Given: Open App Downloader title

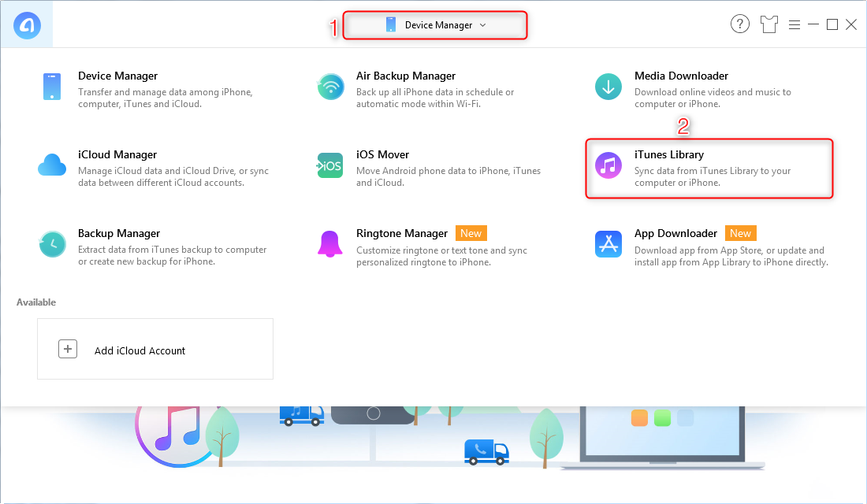Looking at the screenshot, I should coord(675,233).
